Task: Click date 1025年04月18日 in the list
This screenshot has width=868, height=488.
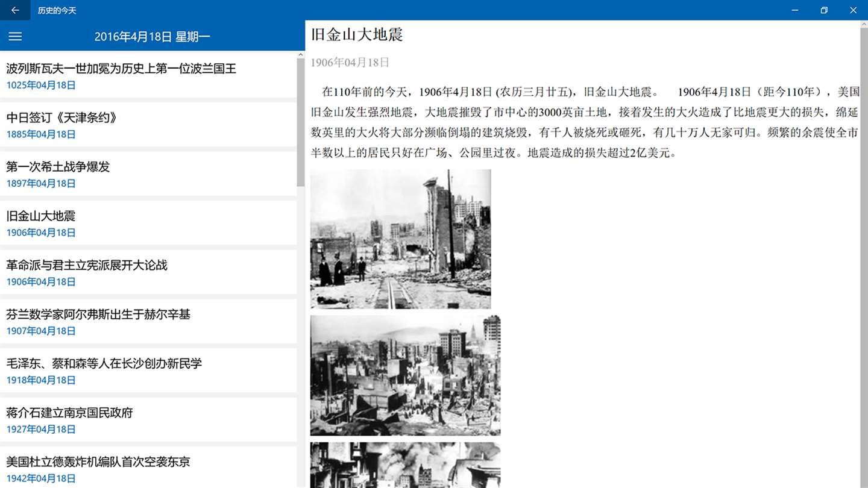Action: [x=41, y=86]
